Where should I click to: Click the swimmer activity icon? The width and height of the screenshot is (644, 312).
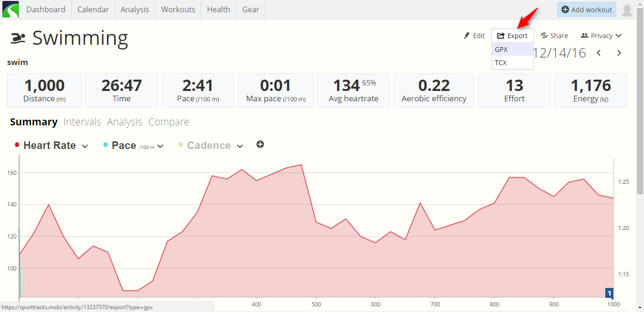[18, 39]
